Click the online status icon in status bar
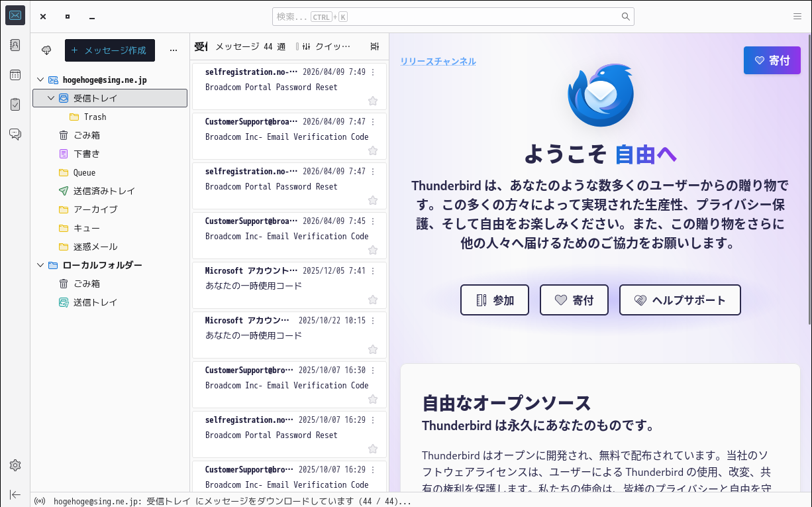Image resolution: width=812 pixels, height=507 pixels. point(40,501)
